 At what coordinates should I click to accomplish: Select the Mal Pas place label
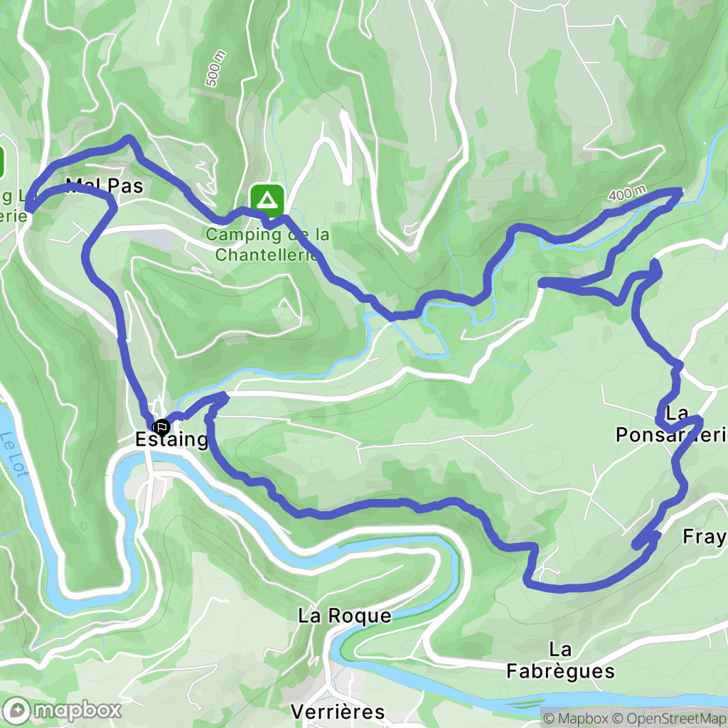coord(105,186)
